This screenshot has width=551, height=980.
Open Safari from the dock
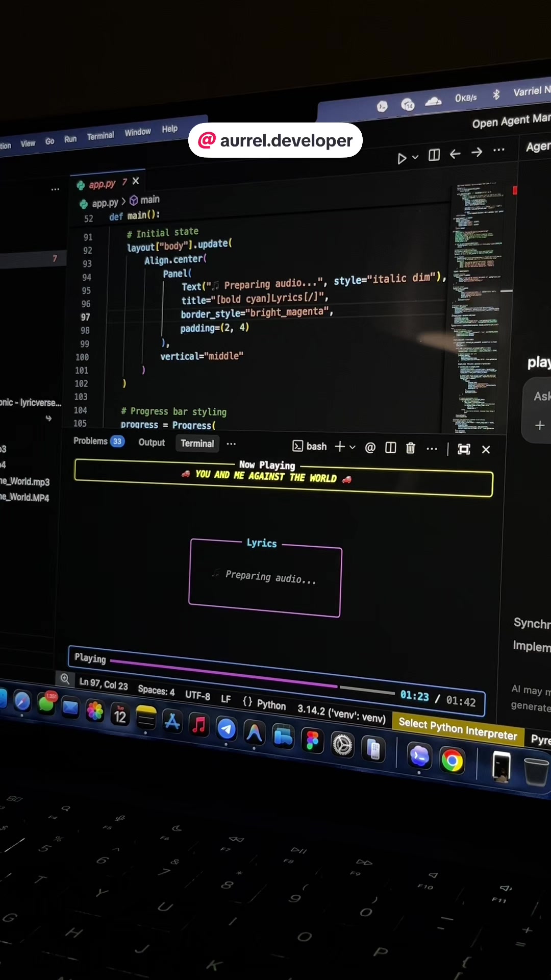tap(22, 701)
